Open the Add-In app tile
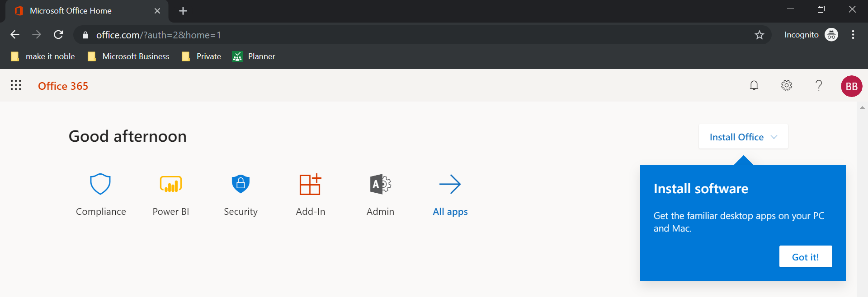 click(310, 184)
